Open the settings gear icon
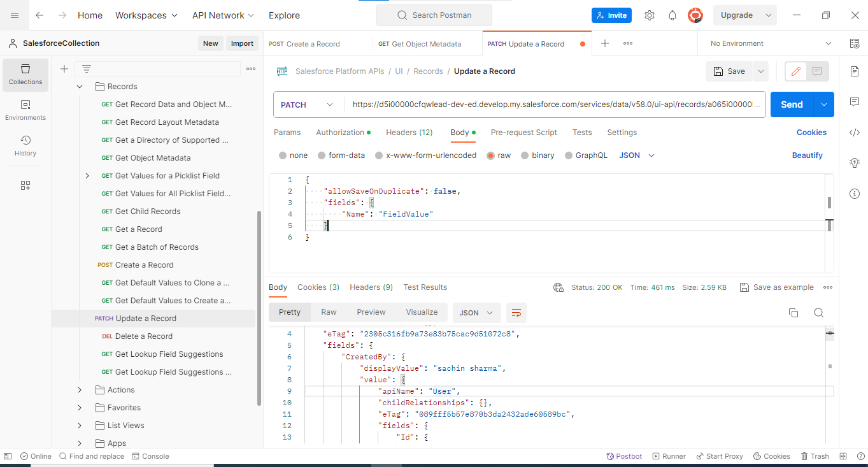 point(650,15)
